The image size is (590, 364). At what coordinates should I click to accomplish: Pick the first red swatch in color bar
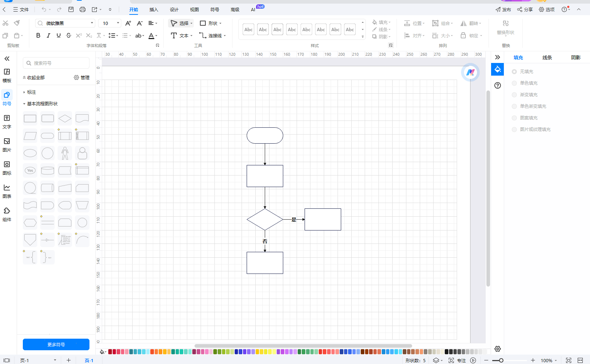110,352
